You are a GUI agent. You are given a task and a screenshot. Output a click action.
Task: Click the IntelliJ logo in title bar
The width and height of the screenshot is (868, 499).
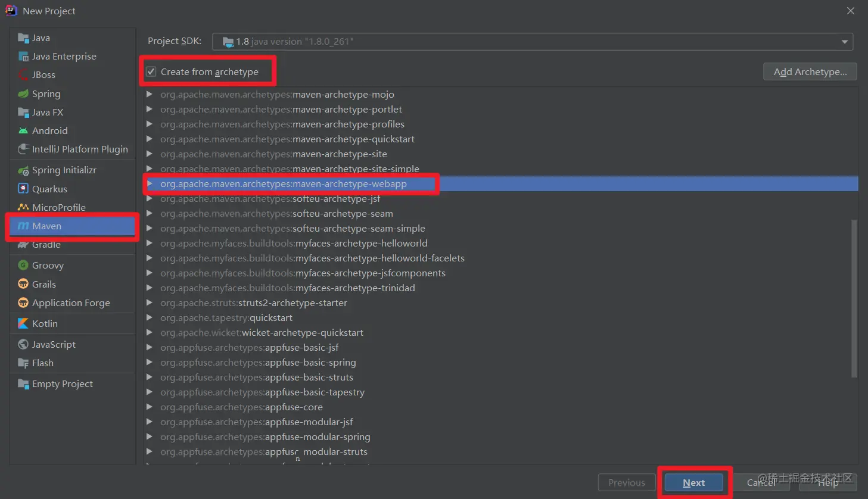(x=11, y=11)
